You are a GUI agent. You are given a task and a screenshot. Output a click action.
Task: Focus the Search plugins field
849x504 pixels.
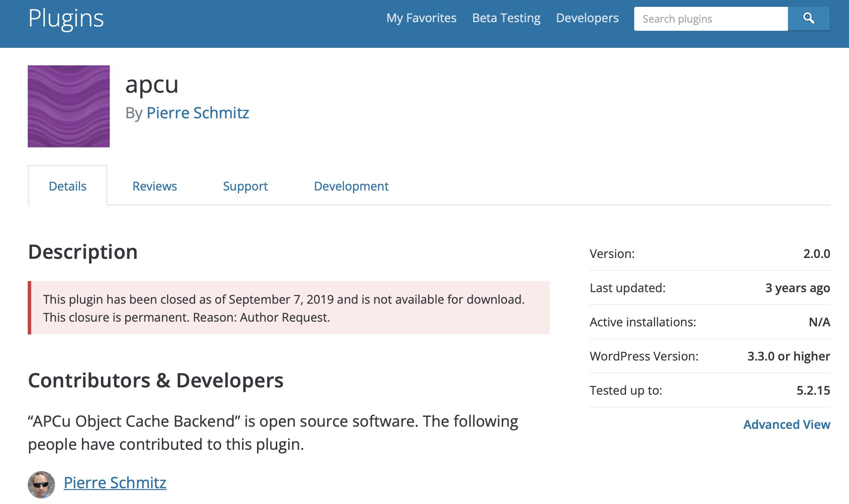point(711,19)
